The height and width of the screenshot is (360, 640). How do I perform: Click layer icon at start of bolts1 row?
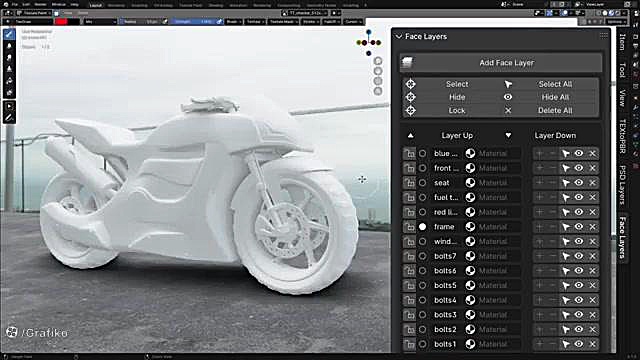[x=409, y=344]
